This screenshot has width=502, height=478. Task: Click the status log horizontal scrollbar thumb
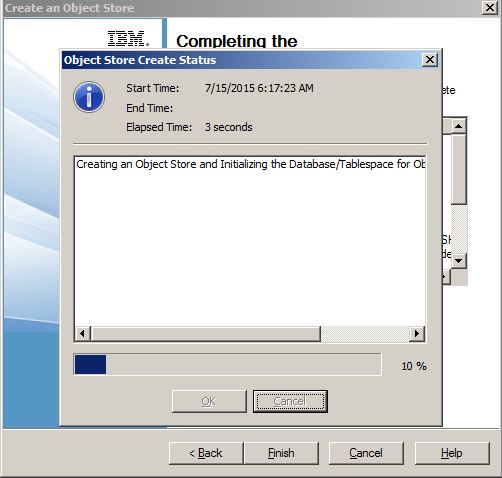point(206,333)
